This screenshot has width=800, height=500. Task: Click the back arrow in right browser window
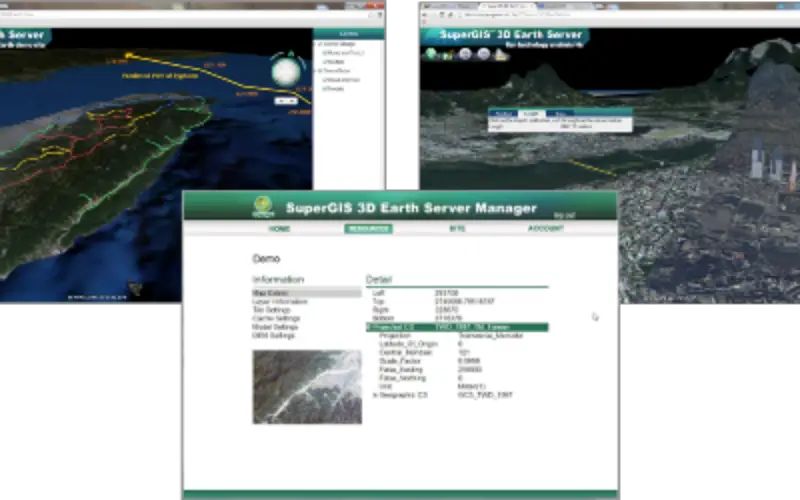coord(424,15)
